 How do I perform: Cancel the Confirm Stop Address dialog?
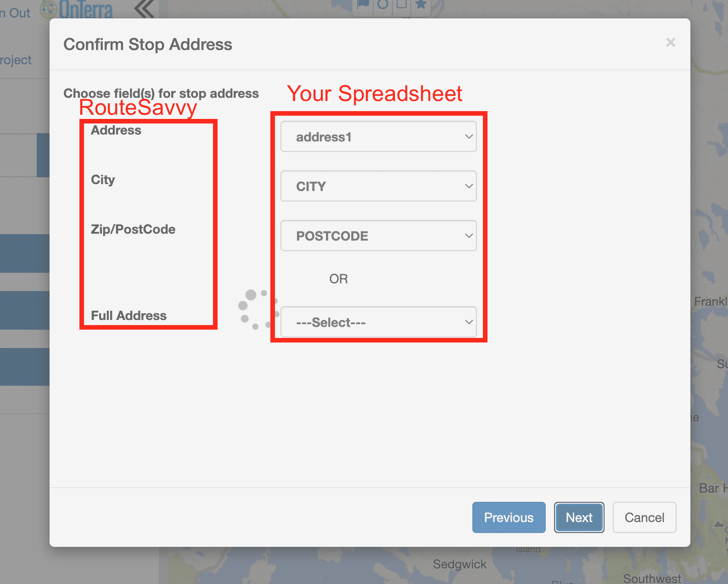pyautogui.click(x=644, y=517)
